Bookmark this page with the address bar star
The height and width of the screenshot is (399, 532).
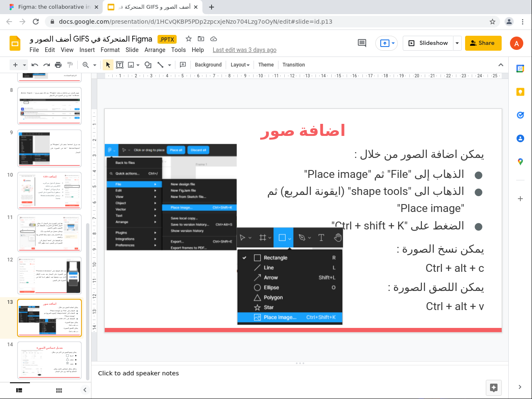click(x=493, y=22)
